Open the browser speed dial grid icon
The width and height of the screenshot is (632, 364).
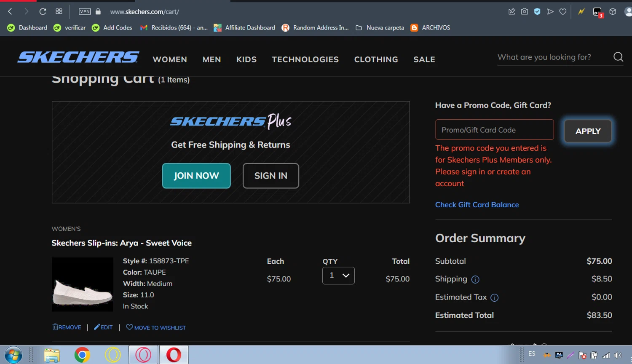pyautogui.click(x=59, y=11)
